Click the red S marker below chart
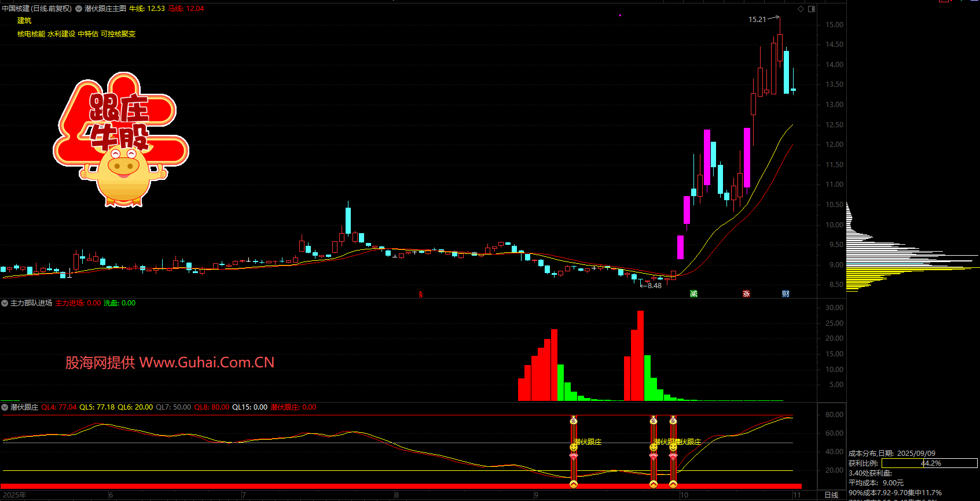 pos(421,295)
